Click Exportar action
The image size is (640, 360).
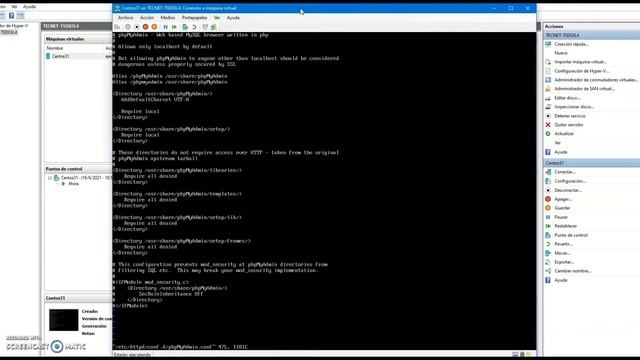coord(564,262)
